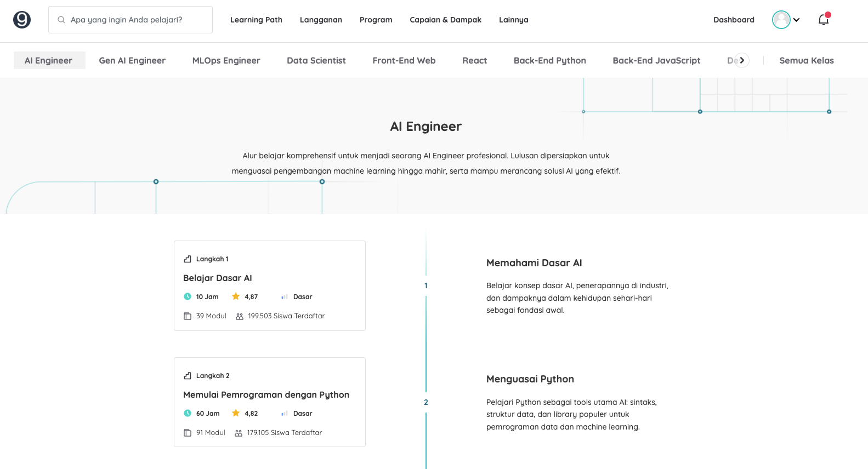Select the Data Scientist tab
Viewport: 868px width, 469px height.
point(316,60)
